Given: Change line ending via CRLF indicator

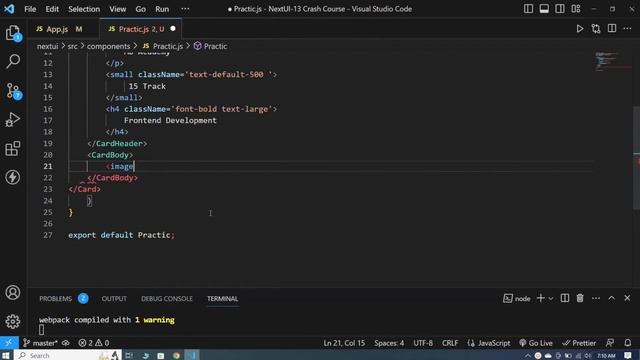Looking at the screenshot, I should (450, 343).
